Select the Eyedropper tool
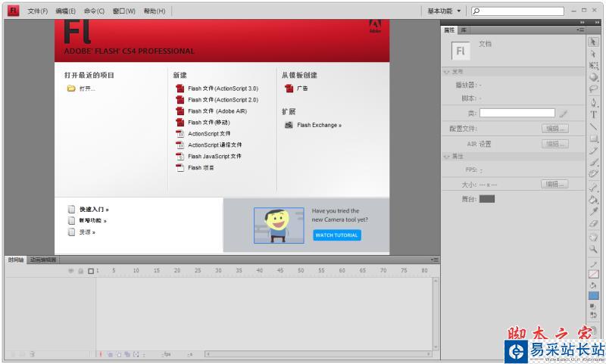 point(593,212)
